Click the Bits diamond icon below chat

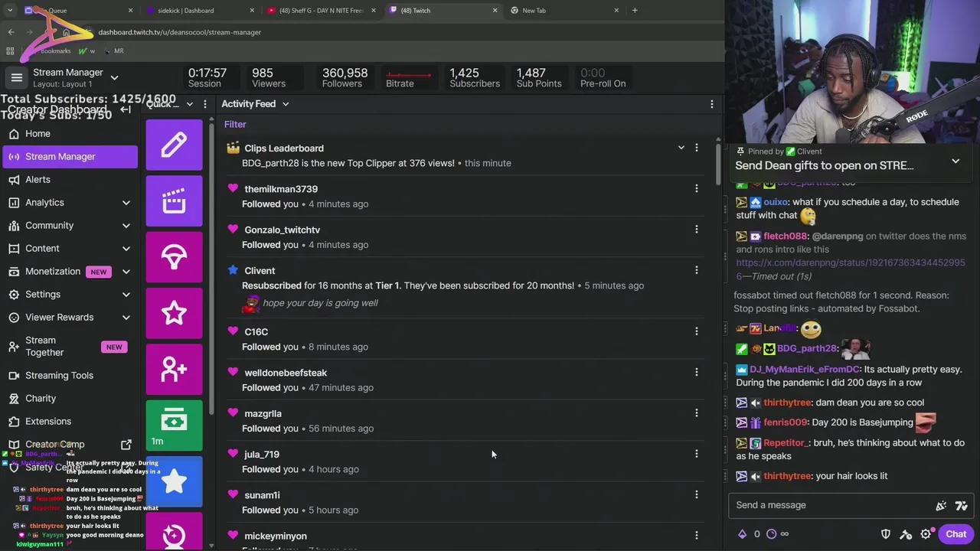[x=742, y=534]
